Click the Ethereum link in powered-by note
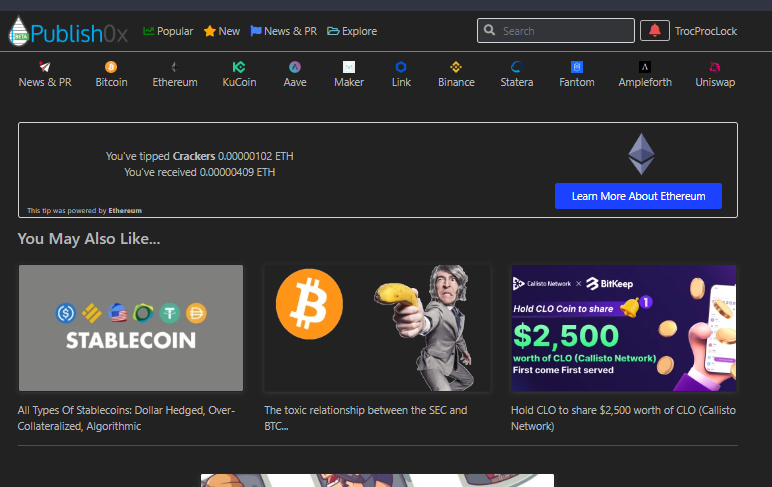The width and height of the screenshot is (772, 487). click(x=125, y=210)
